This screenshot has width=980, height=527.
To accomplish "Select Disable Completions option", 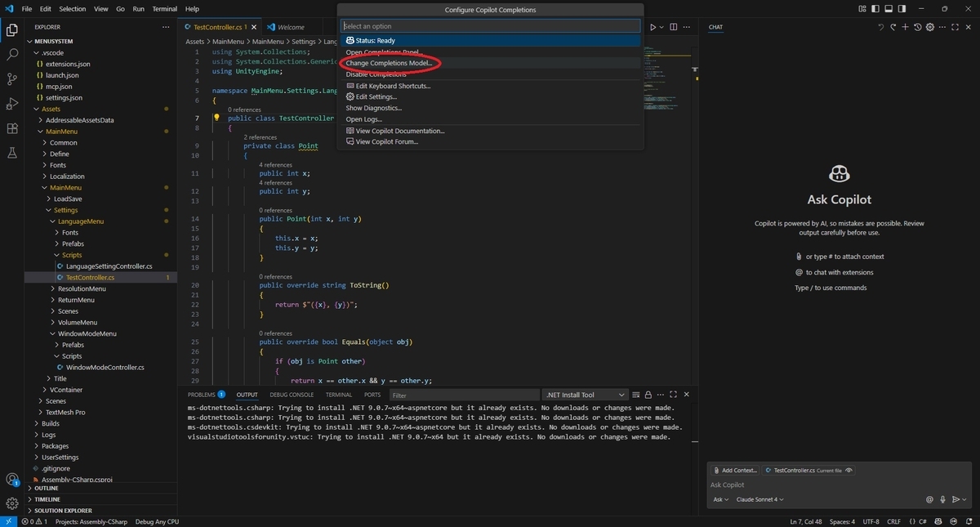I will click(492, 74).
